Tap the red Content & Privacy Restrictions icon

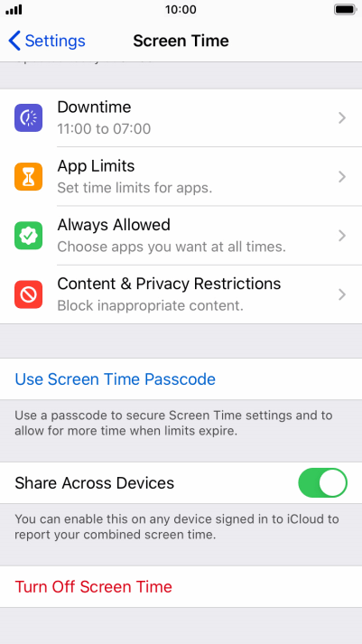tap(28, 294)
